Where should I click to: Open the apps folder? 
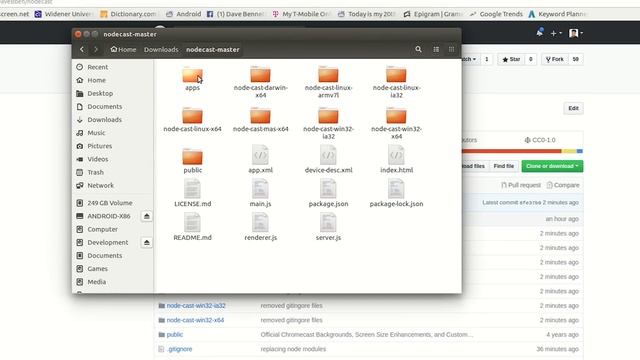click(192, 79)
